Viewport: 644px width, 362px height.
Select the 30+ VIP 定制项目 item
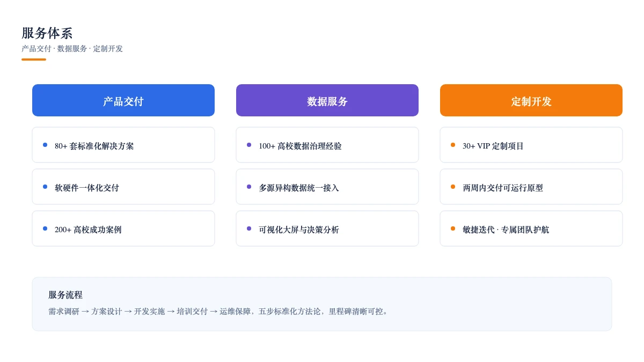pos(531,145)
